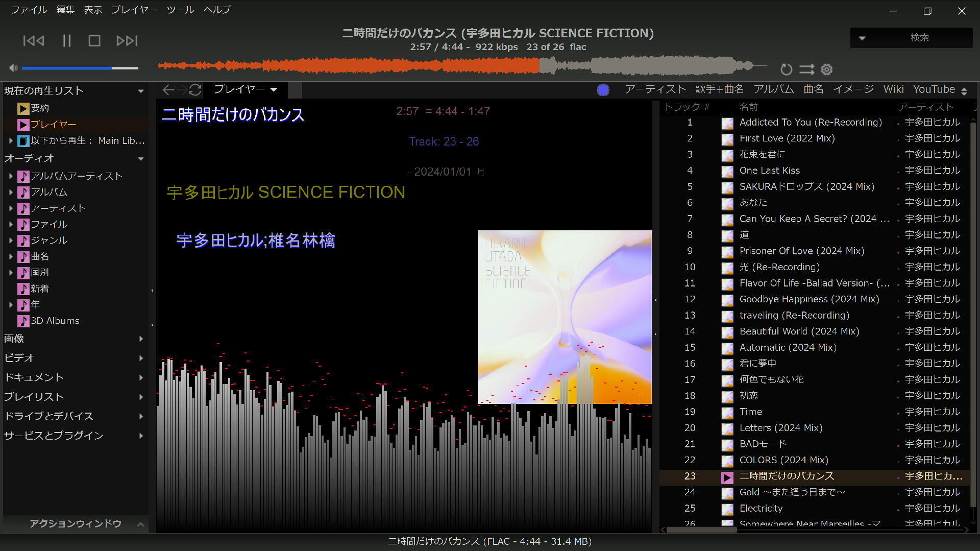Open the アルバム link in view header
The height and width of the screenshot is (551, 980).
point(774,89)
